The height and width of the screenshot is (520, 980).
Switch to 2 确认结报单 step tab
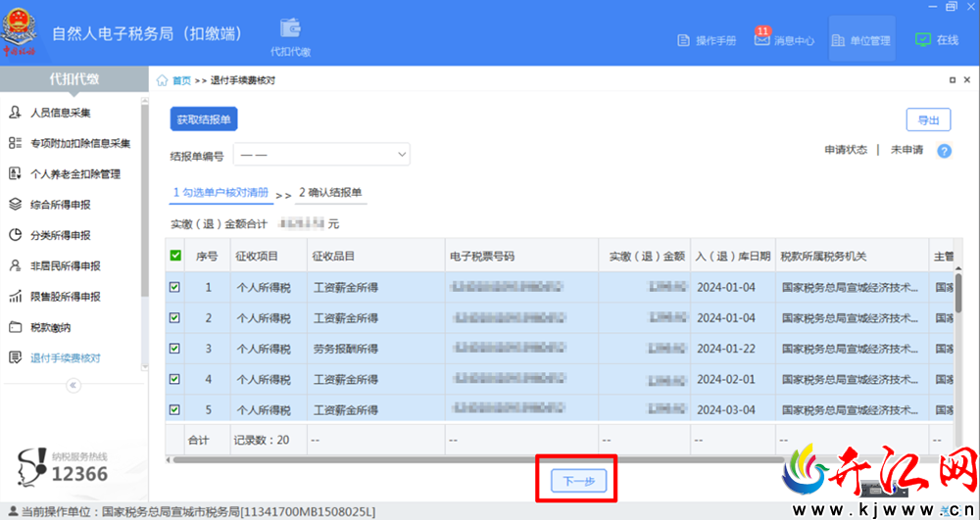click(x=330, y=192)
